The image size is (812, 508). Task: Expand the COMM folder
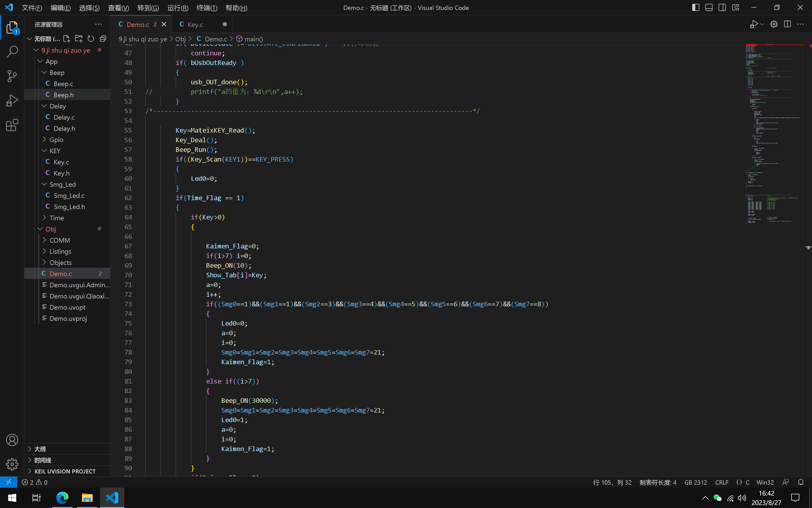tap(67, 240)
